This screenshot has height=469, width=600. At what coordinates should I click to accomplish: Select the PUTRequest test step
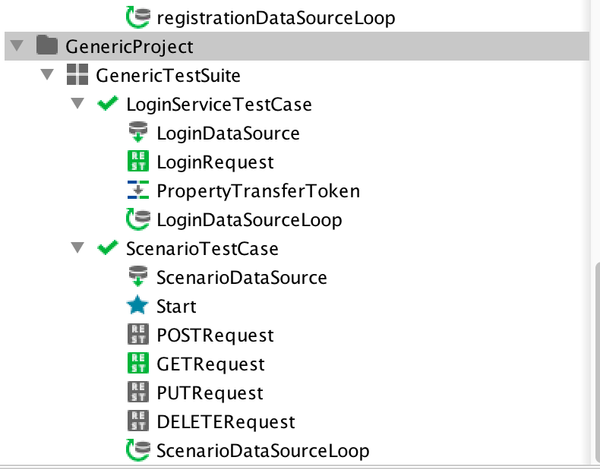(x=209, y=393)
